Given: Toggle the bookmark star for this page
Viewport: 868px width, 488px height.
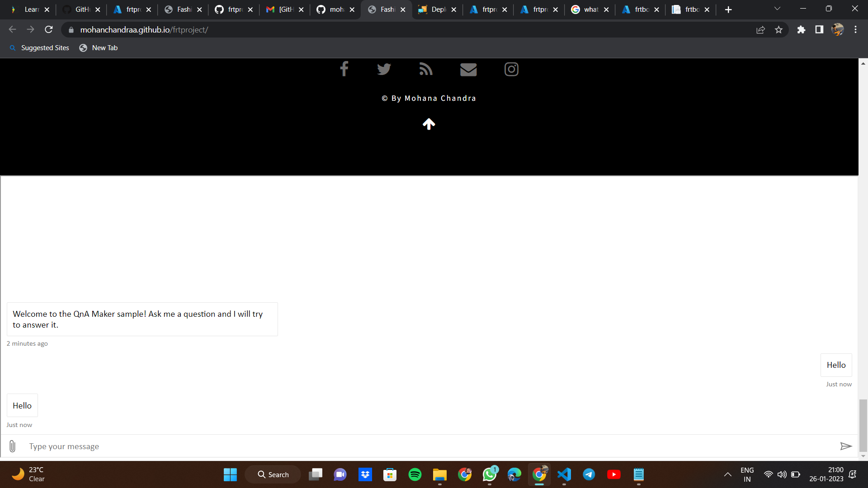Looking at the screenshot, I should (778, 29).
